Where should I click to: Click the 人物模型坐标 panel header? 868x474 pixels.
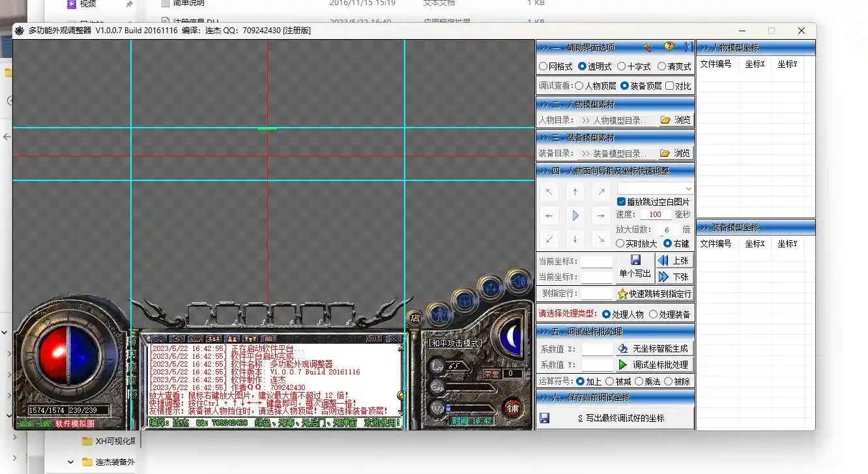pyautogui.click(x=756, y=48)
